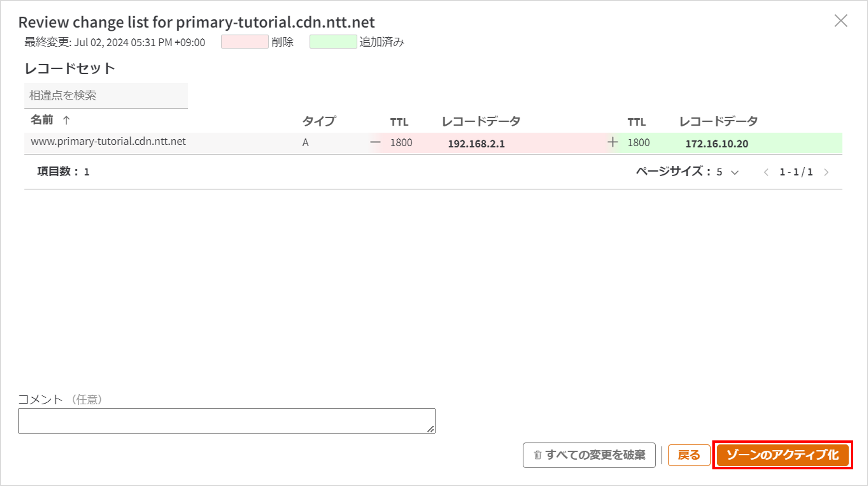Click the optional comment text area
The image size is (868, 486).
pyautogui.click(x=226, y=421)
